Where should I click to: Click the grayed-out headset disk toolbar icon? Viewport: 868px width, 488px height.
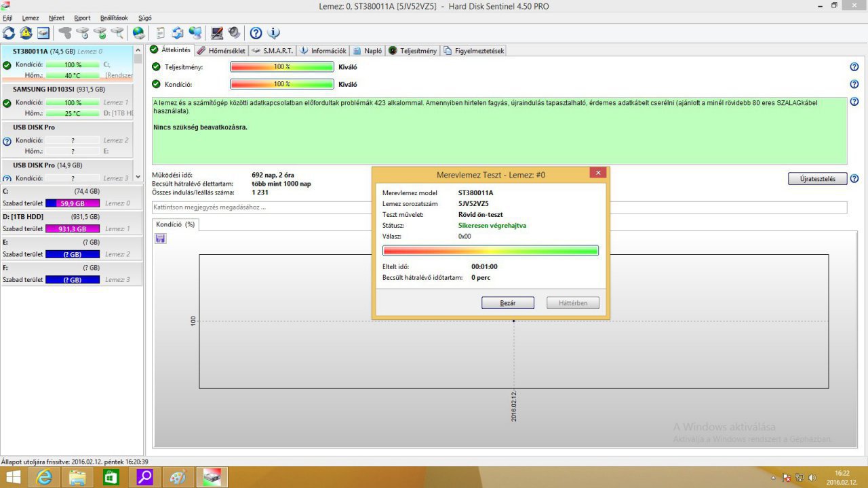[x=65, y=33]
